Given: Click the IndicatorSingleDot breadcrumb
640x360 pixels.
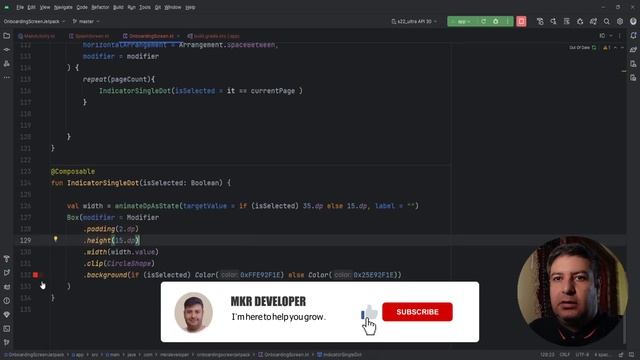Looking at the screenshot, I should point(339,355).
